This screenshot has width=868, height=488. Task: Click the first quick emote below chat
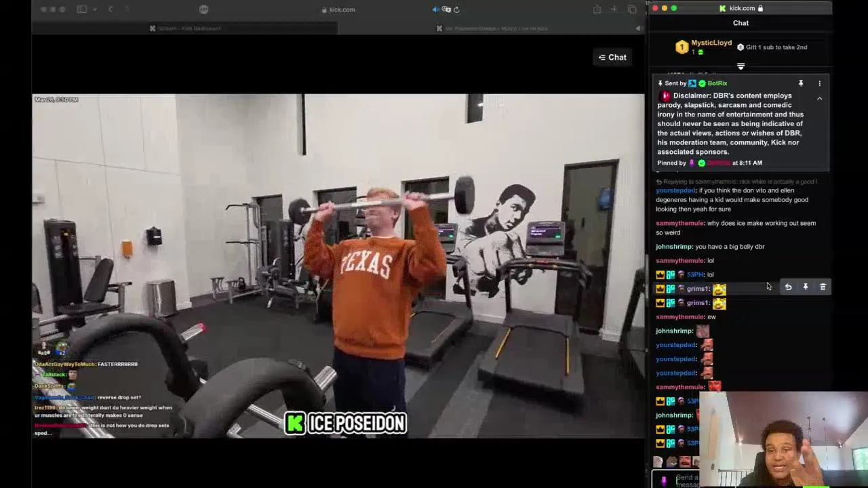click(x=658, y=462)
